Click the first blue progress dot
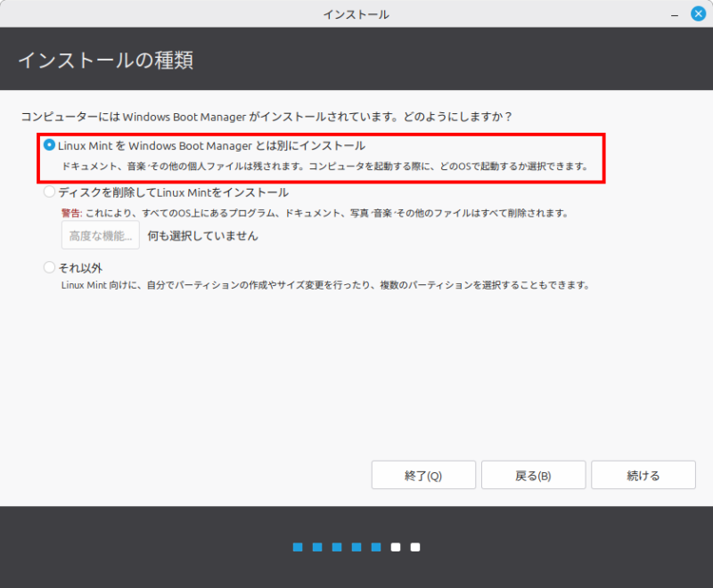This screenshot has width=713, height=588. pyautogui.click(x=298, y=547)
